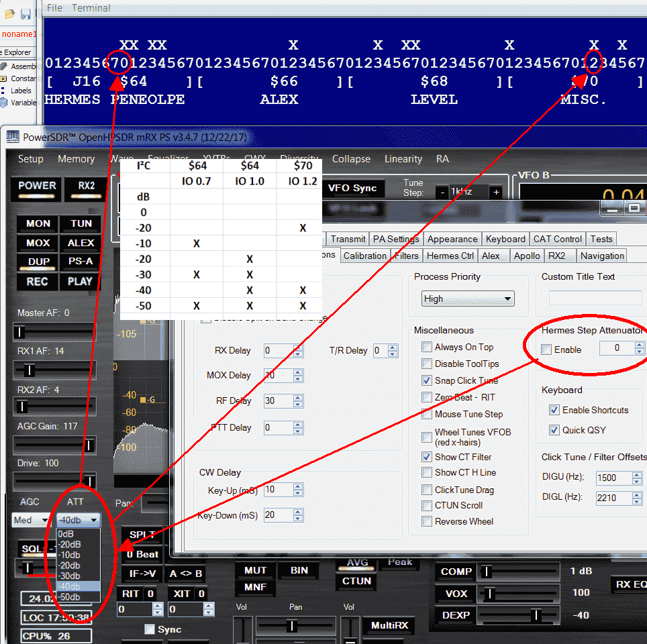Viewport: 647px width, 644px height.
Task: Click the VFO Sync button
Action: (x=352, y=189)
